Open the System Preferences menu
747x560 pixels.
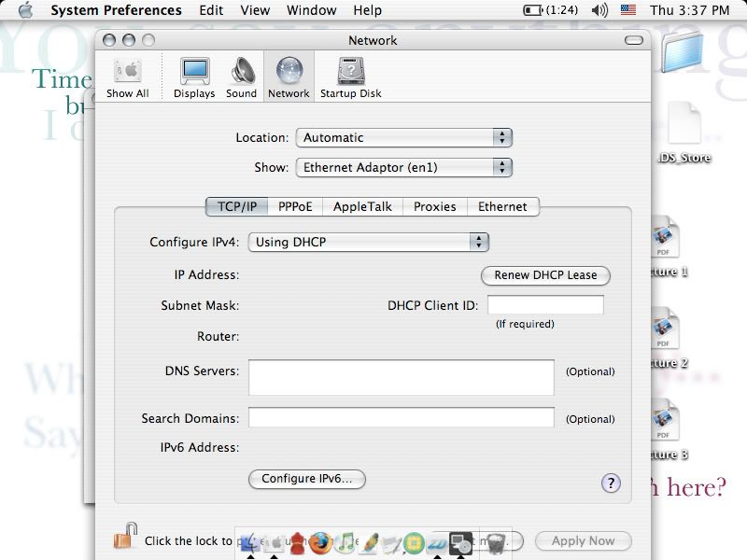116,10
